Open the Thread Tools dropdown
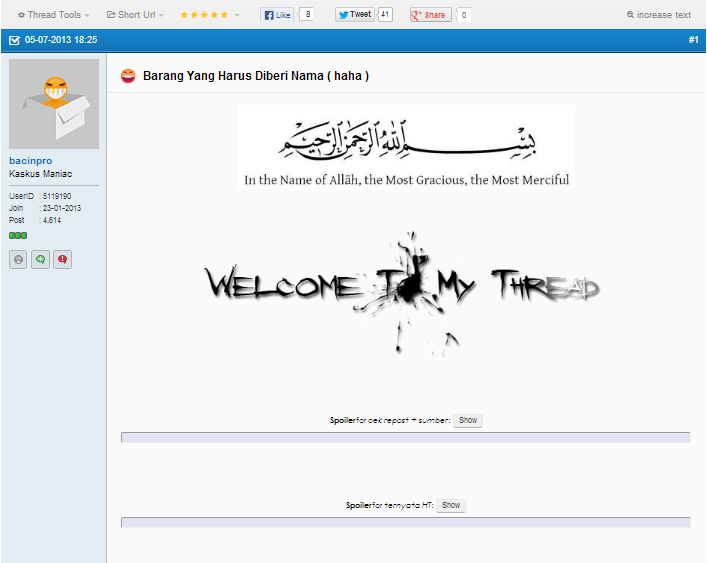This screenshot has height=563, width=707. pos(54,15)
